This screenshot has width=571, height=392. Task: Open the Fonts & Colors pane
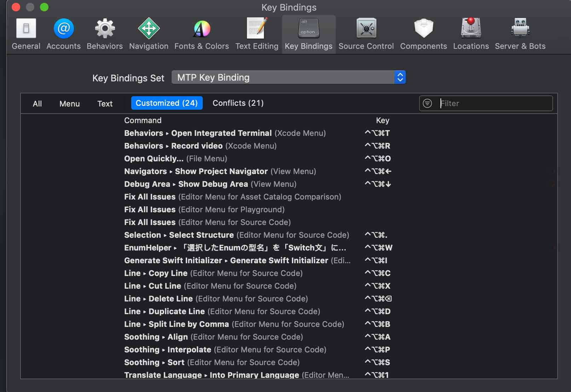click(202, 34)
